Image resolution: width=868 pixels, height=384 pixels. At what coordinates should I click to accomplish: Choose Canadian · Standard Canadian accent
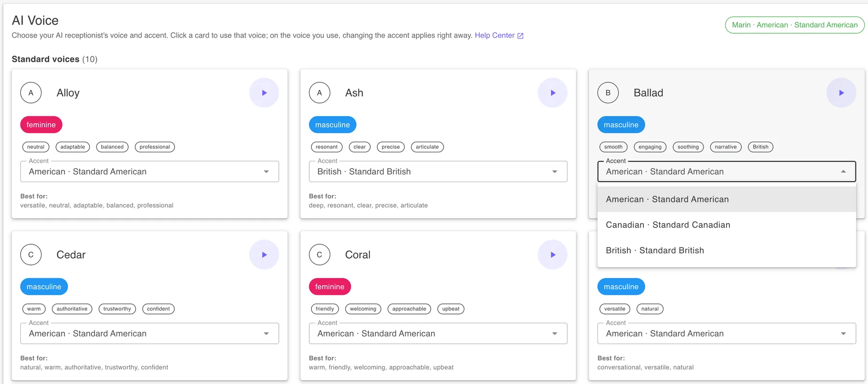pos(727,225)
